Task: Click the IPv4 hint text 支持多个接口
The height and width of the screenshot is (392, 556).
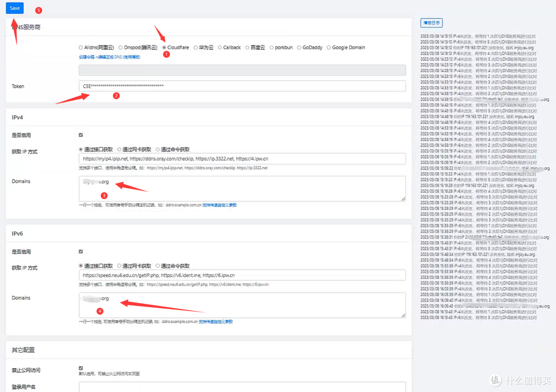Action: pyautogui.click(x=173, y=168)
